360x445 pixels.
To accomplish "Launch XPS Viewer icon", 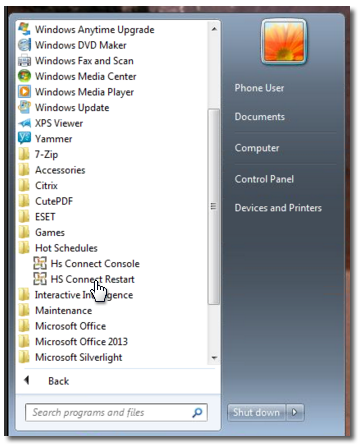I will 24,123.
